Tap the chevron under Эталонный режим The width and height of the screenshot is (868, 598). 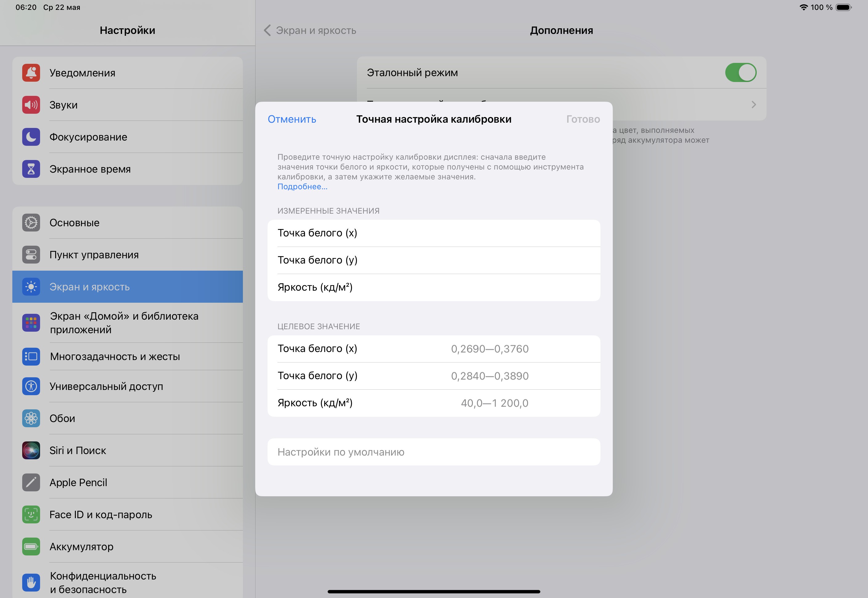pos(754,104)
